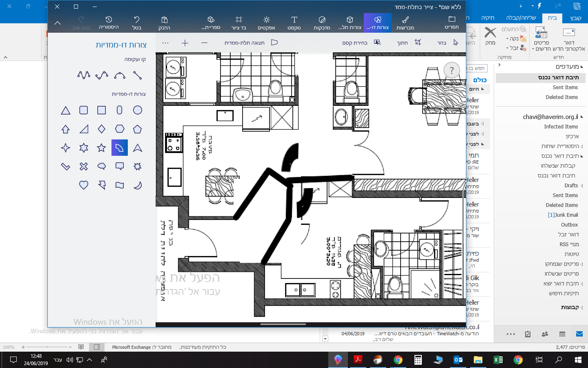The width and height of the screenshot is (588, 368).
Task: Open the Infected Items folder
Action: 561,127
